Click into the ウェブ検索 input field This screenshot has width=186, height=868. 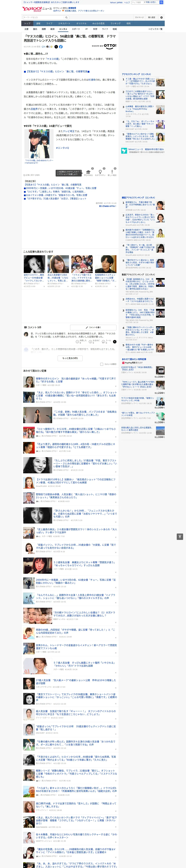pos(137,2)
